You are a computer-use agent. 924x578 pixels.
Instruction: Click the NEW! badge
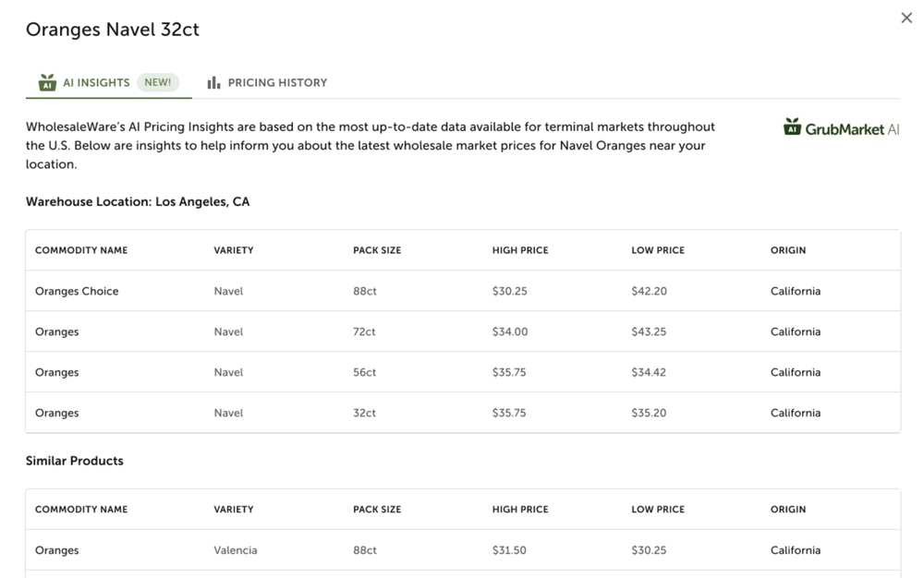click(158, 82)
